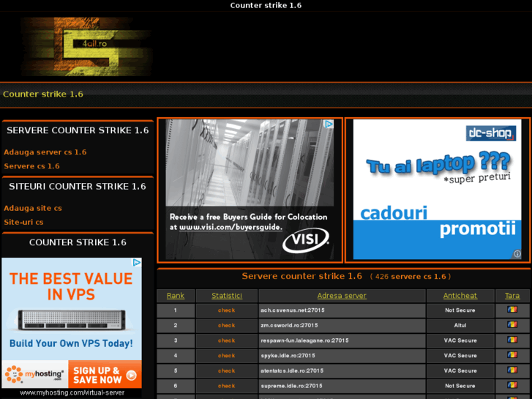The height and width of the screenshot is (399, 532).
Task: Click the VPS server rack image
Action: click(x=72, y=319)
